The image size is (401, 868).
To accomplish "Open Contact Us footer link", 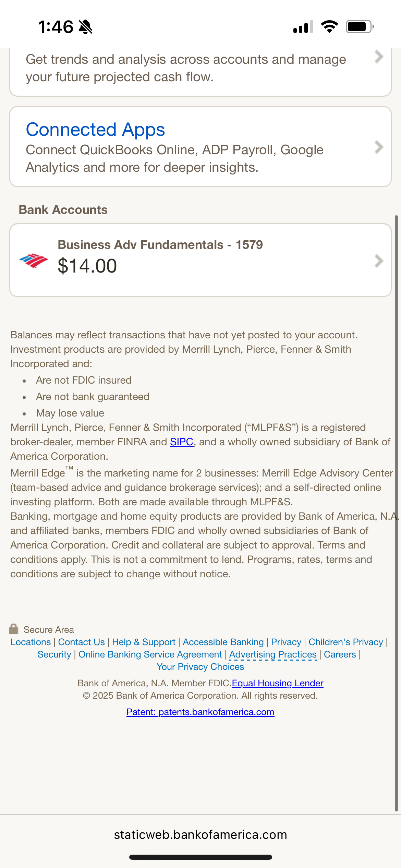I will [81, 642].
